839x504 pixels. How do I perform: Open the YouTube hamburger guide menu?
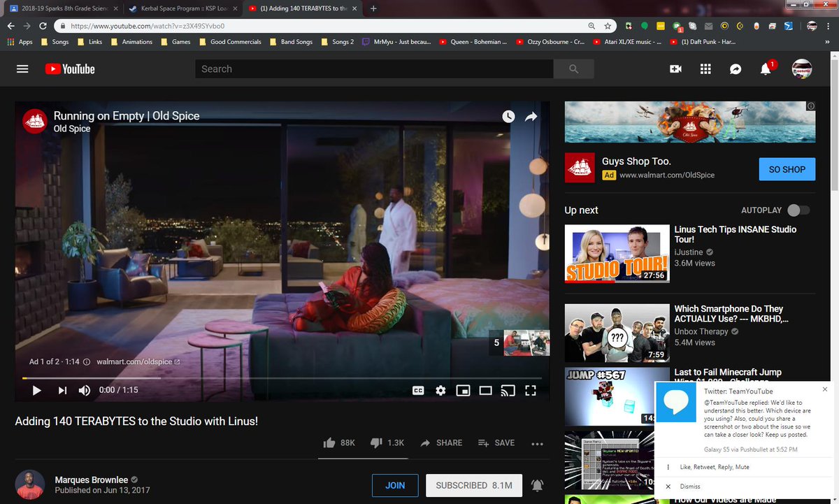[22, 69]
